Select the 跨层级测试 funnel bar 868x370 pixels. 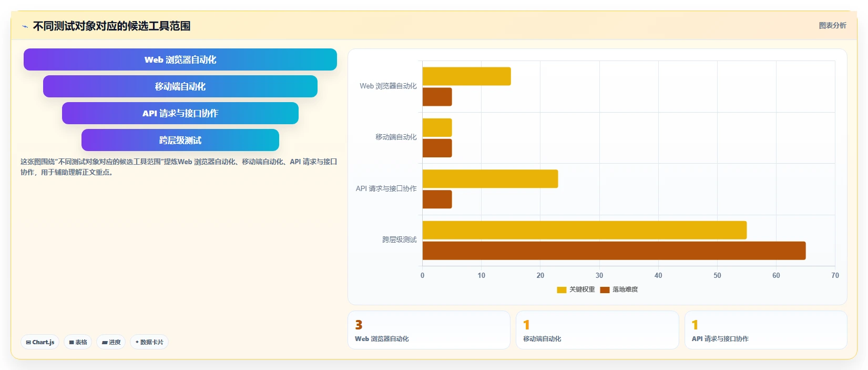[180, 140]
